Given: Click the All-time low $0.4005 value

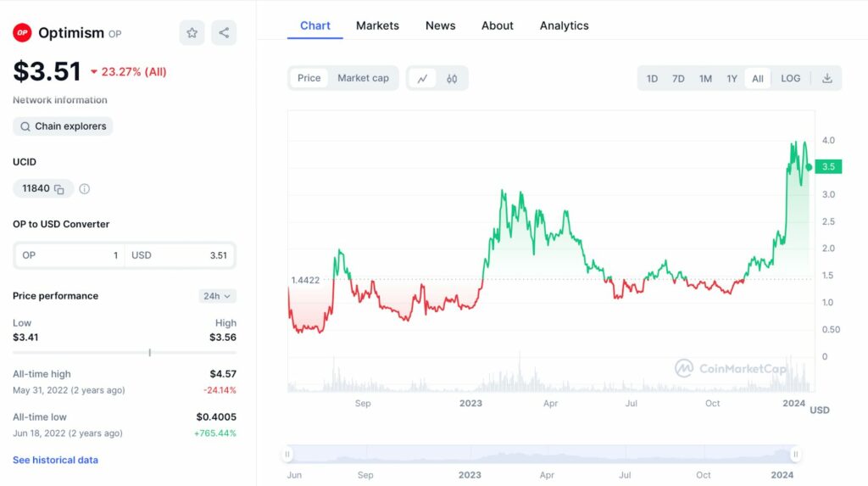Looking at the screenshot, I should (216, 416).
